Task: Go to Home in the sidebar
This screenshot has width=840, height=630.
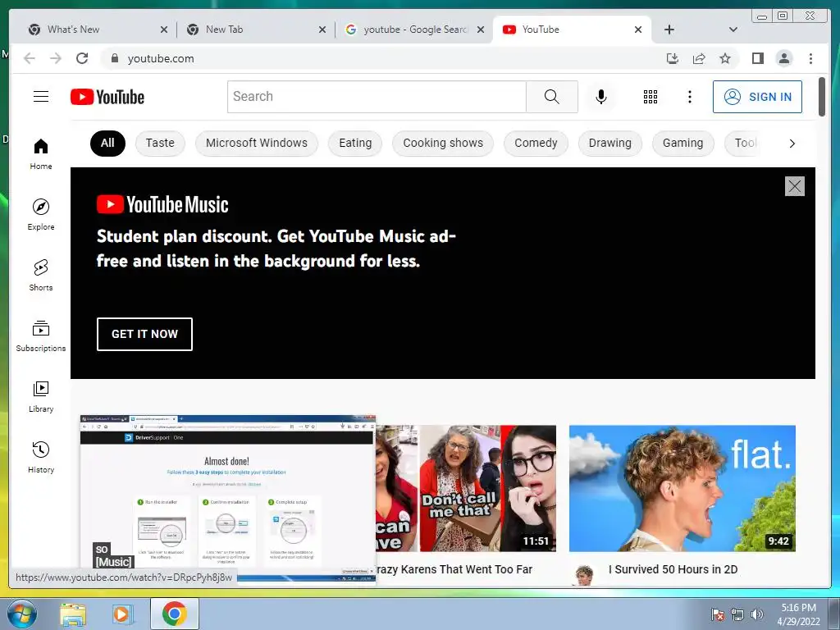Action: (41, 154)
